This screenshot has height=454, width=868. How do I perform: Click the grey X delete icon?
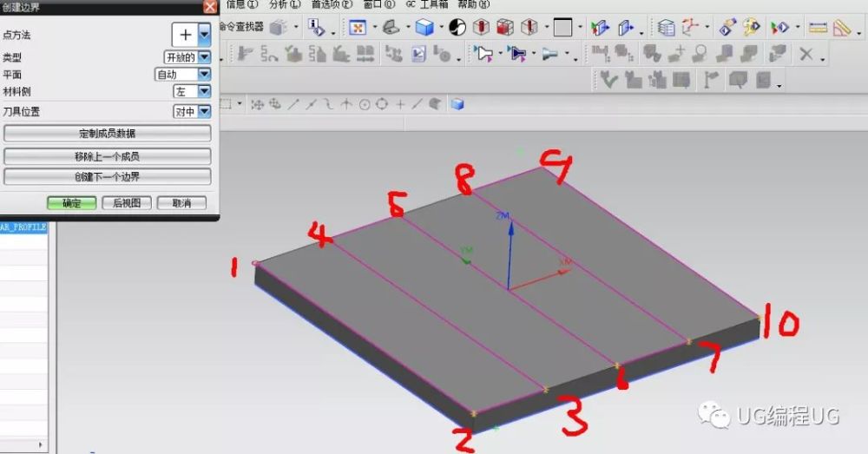pyautogui.click(x=806, y=54)
